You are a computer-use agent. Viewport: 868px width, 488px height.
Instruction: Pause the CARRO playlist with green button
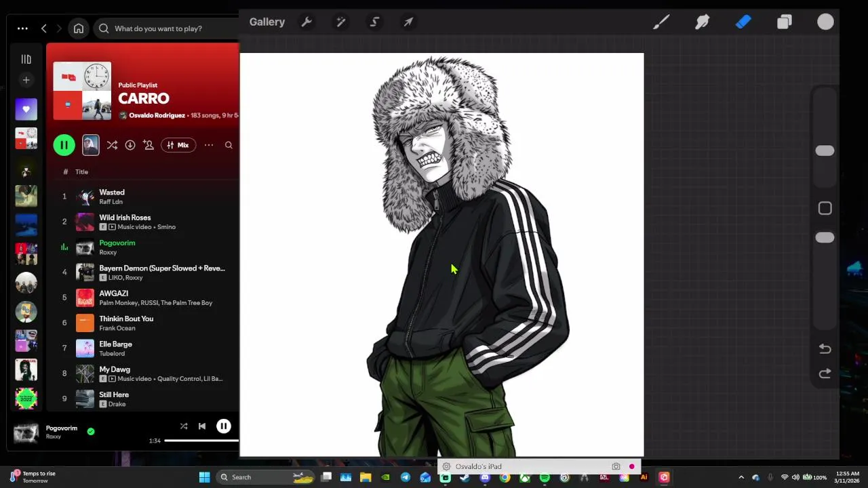click(x=64, y=145)
